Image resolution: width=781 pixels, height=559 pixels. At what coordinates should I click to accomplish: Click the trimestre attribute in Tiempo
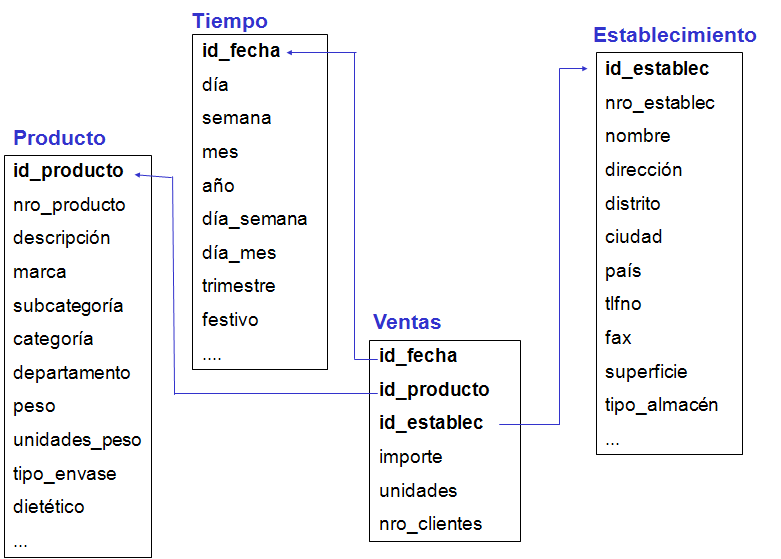[238, 286]
